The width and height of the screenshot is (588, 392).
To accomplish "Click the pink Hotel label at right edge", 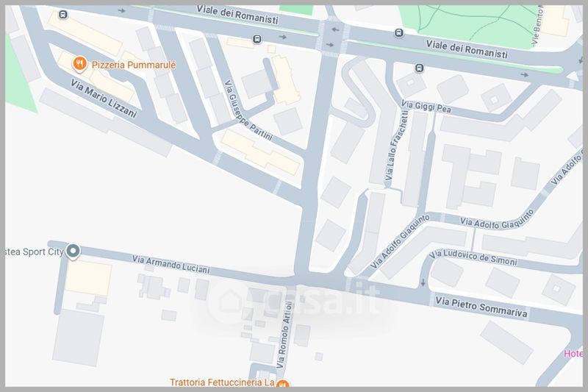I will [573, 354].
